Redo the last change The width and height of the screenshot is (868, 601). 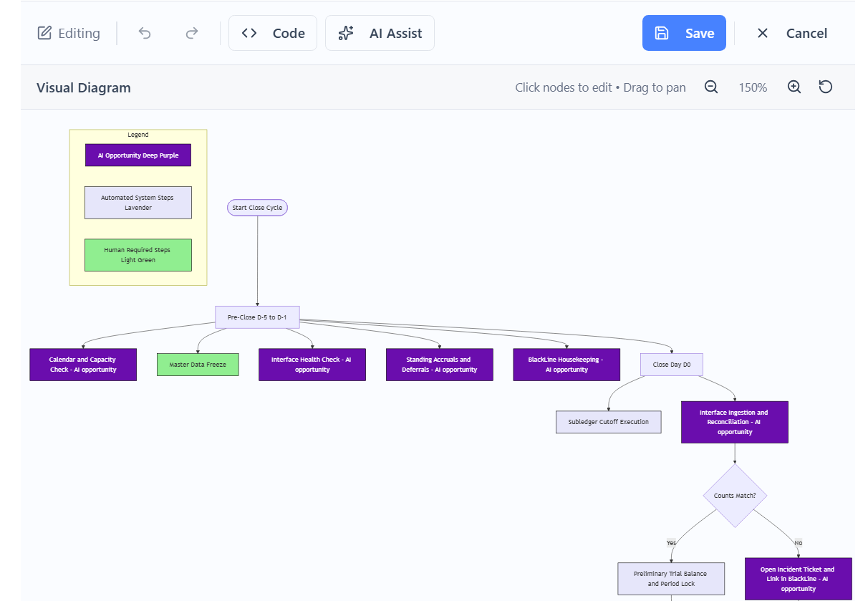click(191, 33)
